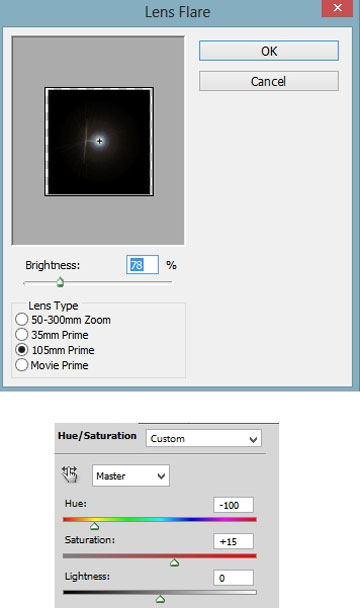Click the Brightness: label

(52, 265)
